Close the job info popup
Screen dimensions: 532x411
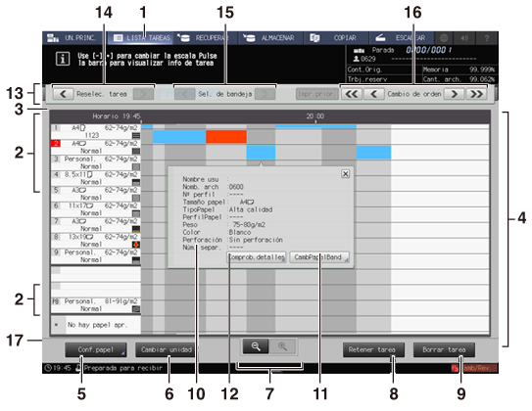346,174
